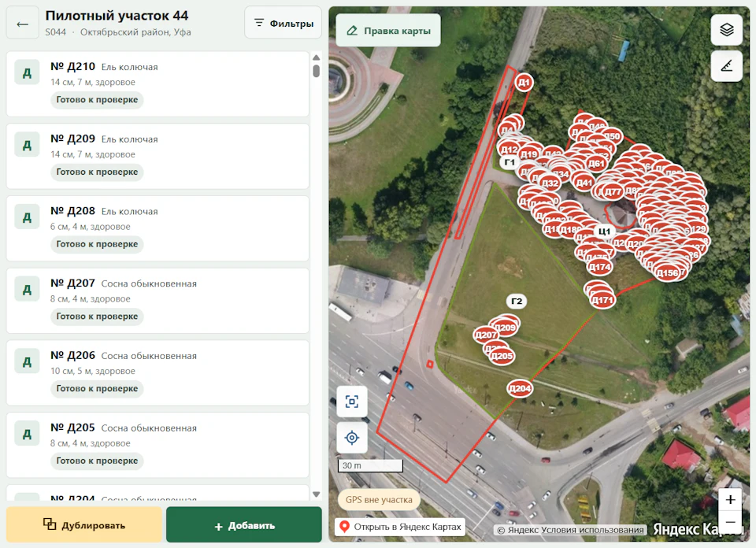Image resolution: width=756 pixels, height=548 pixels.
Task: Click Готово к проверке status of Д205
Action: [x=97, y=461]
